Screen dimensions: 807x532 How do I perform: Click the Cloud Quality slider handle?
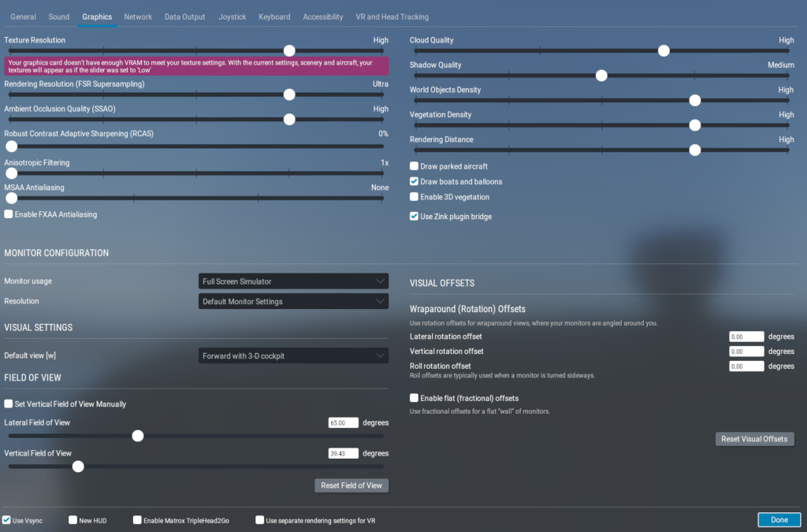point(664,50)
